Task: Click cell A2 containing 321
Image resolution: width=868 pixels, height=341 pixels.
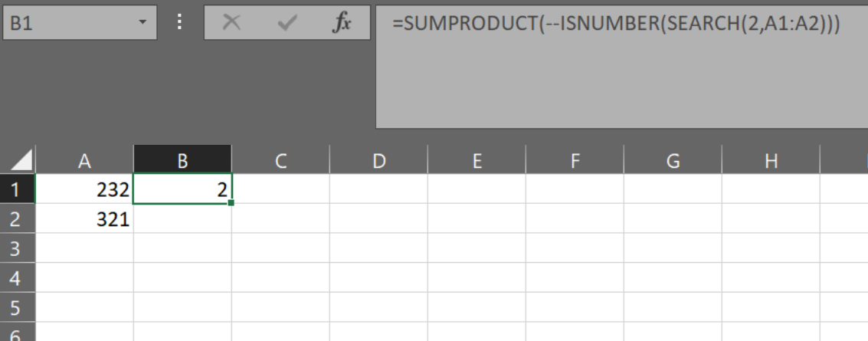Action: 84,219
